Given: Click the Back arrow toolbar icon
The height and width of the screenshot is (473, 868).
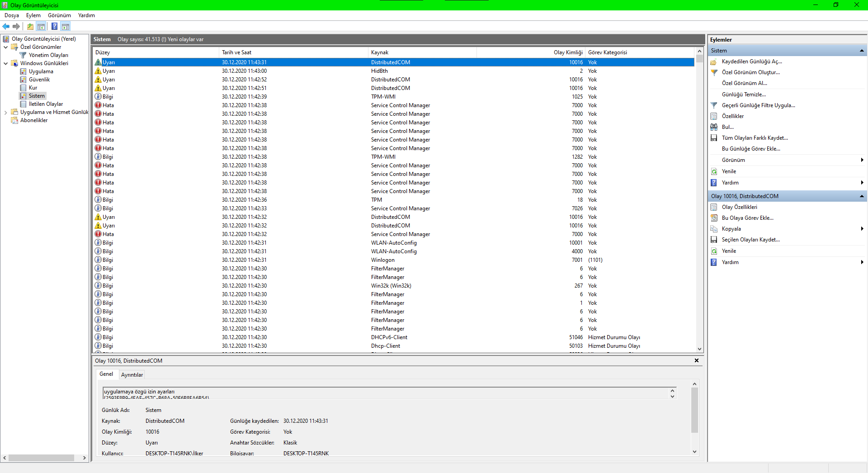Looking at the screenshot, I should click(x=6, y=27).
